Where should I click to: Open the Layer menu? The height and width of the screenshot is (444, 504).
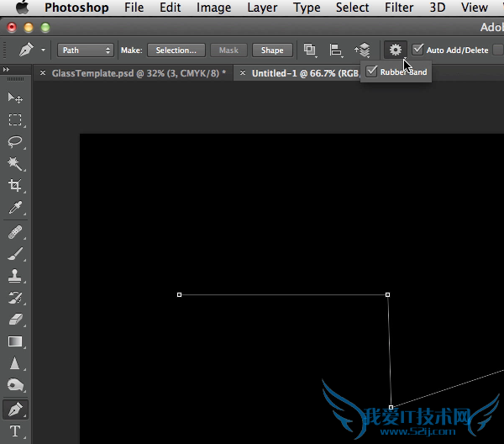pyautogui.click(x=262, y=7)
